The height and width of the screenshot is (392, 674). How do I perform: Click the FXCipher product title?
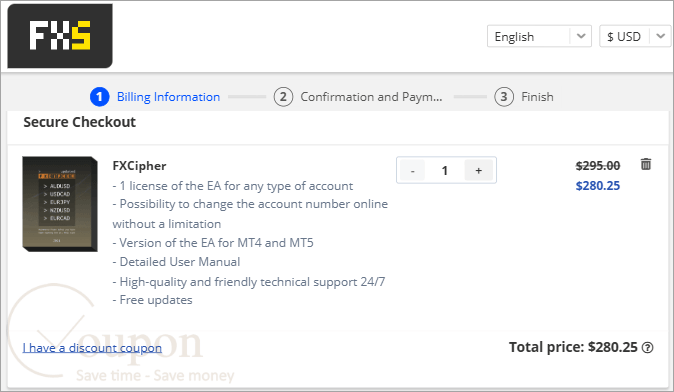tap(139, 165)
